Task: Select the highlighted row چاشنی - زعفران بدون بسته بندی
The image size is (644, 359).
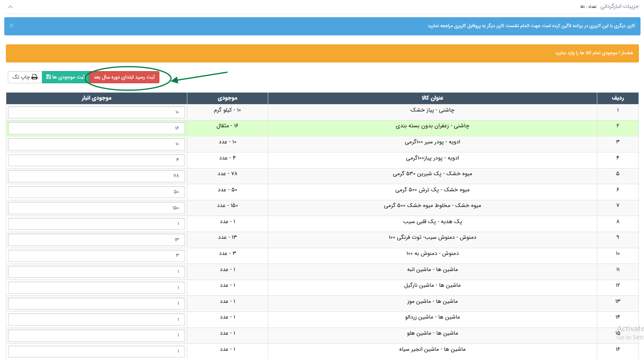Action: [432, 126]
